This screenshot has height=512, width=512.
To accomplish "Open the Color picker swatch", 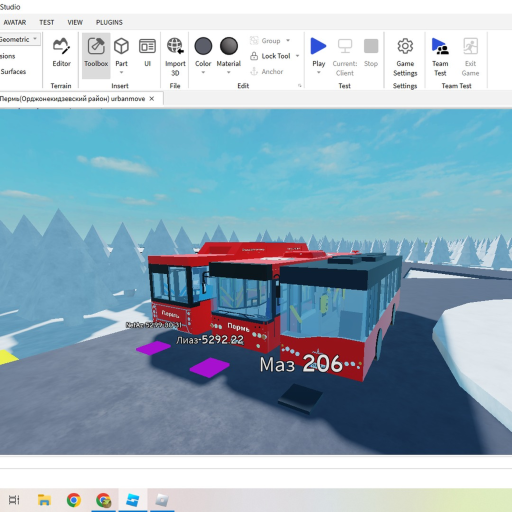I will (203, 46).
